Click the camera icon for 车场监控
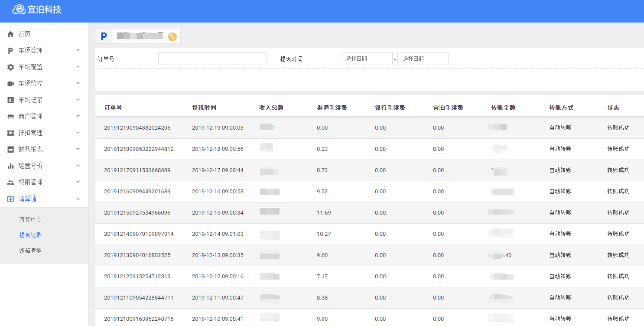The image size is (644, 326). [11, 83]
